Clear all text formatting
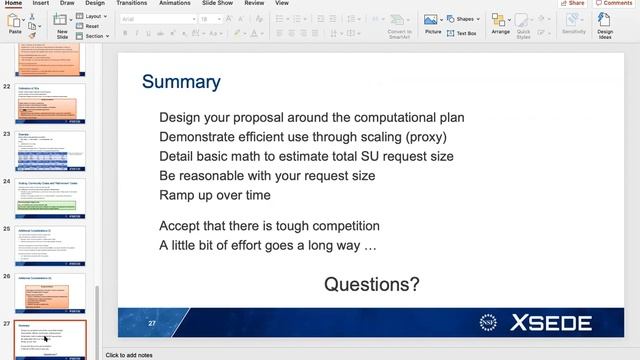Viewport: 640px width, 360px height. pyautogui.click(x=259, y=19)
